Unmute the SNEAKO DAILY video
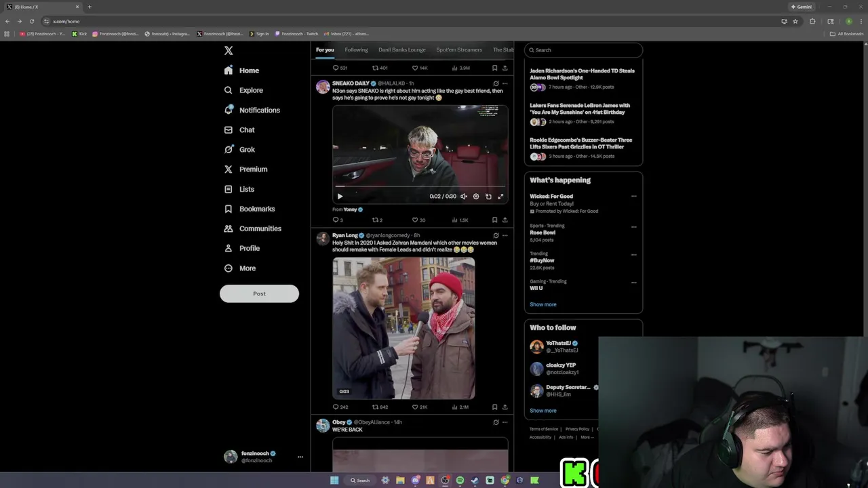This screenshot has width=868, height=488. point(464,197)
